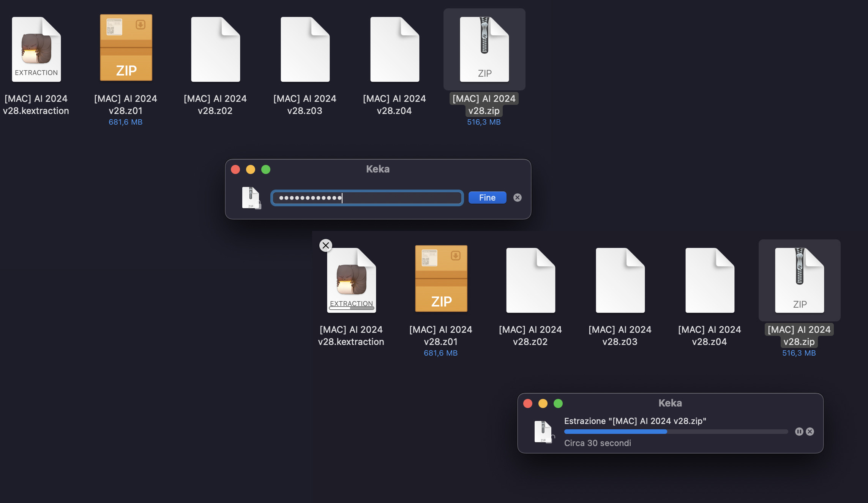Click the upper-row highlighted '[MAC] AI 2024 v28.zip' filename

[x=484, y=104]
